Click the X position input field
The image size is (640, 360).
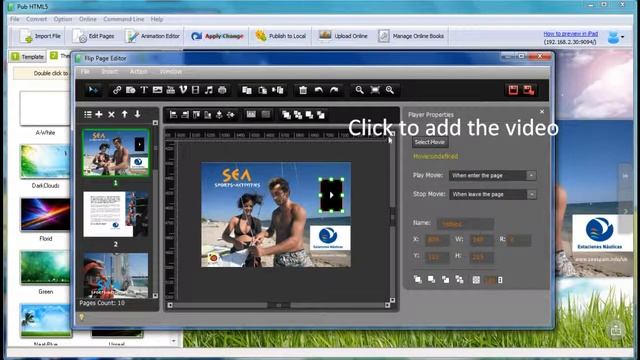click(x=437, y=240)
